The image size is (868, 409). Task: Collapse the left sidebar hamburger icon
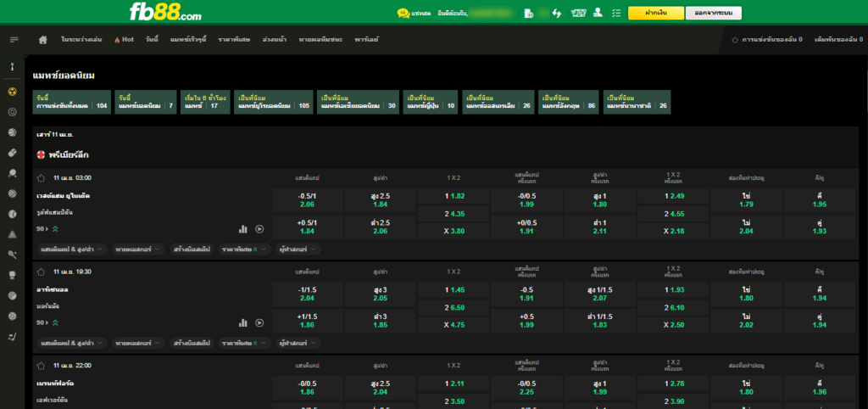tap(14, 39)
